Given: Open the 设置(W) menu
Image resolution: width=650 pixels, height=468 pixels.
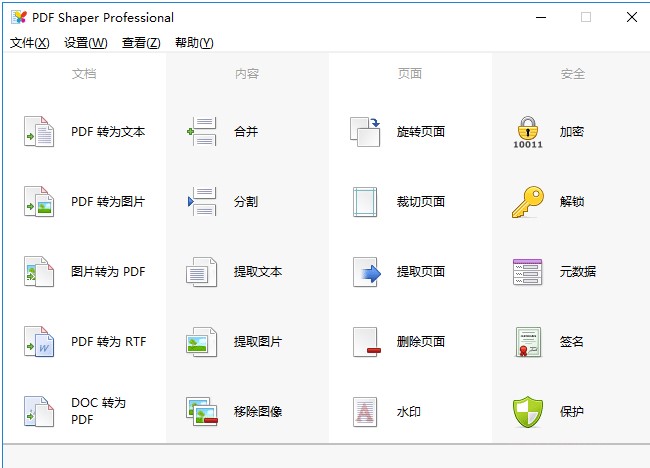Looking at the screenshot, I should (85, 42).
